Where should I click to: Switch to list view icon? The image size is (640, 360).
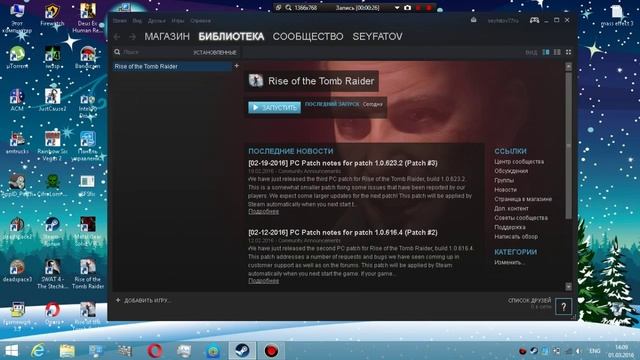click(557, 52)
